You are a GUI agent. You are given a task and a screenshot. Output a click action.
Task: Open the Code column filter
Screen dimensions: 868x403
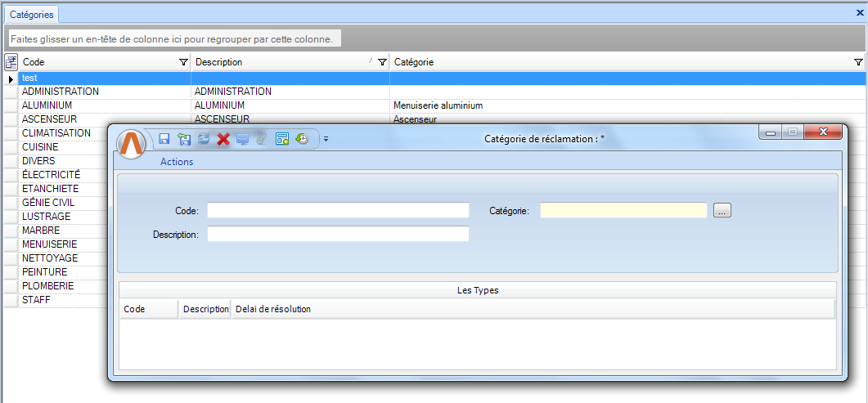(x=183, y=62)
